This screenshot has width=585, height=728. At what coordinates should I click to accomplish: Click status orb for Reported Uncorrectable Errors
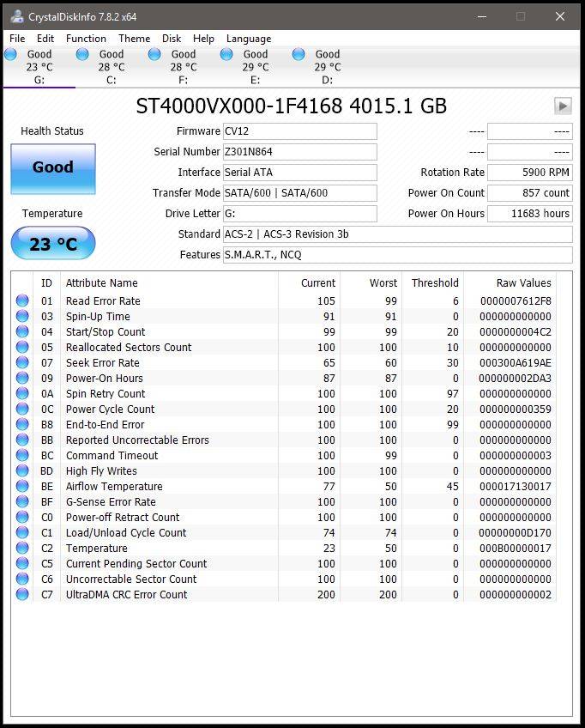coord(22,440)
